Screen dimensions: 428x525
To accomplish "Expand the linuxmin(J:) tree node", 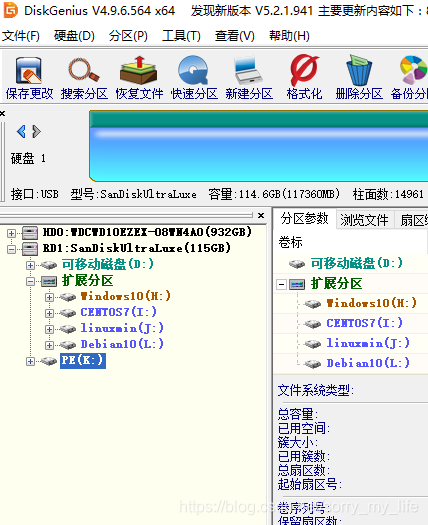I will tap(50, 329).
